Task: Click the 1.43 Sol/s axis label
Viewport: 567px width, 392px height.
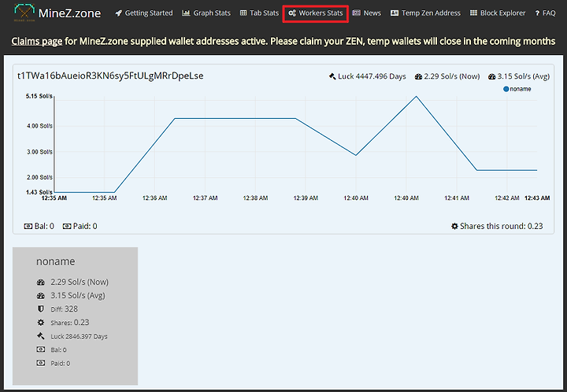Action: pos(39,192)
